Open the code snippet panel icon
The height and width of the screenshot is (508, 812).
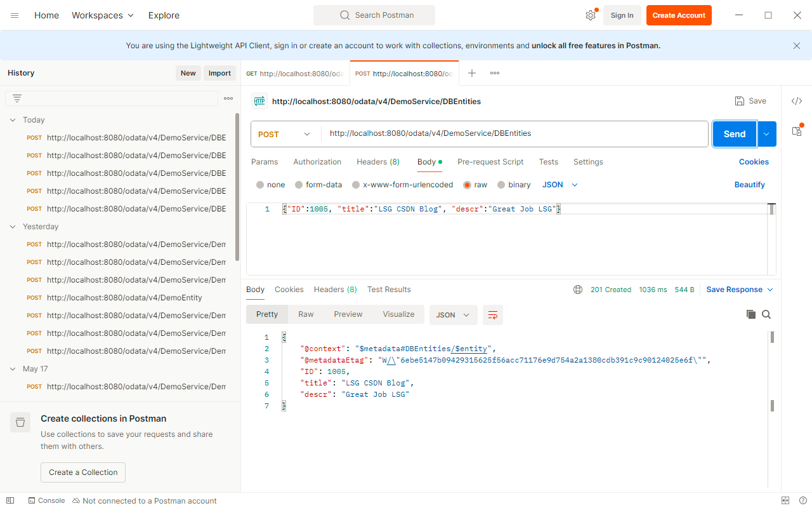[x=797, y=101]
